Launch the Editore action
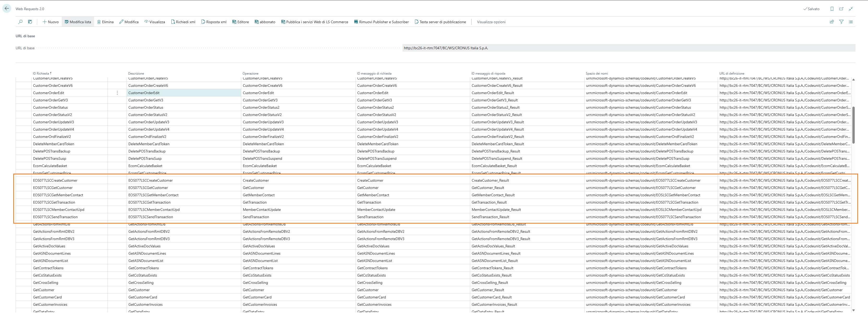 click(x=241, y=22)
